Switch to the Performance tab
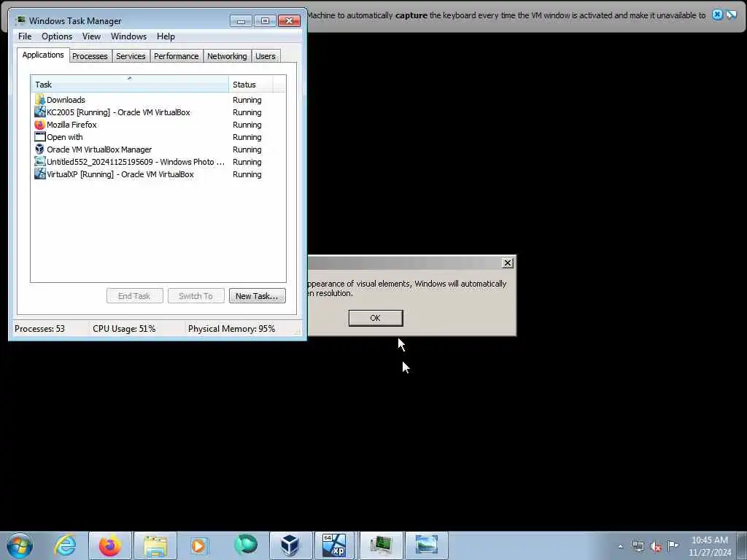Image resolution: width=747 pixels, height=560 pixels. tap(177, 56)
